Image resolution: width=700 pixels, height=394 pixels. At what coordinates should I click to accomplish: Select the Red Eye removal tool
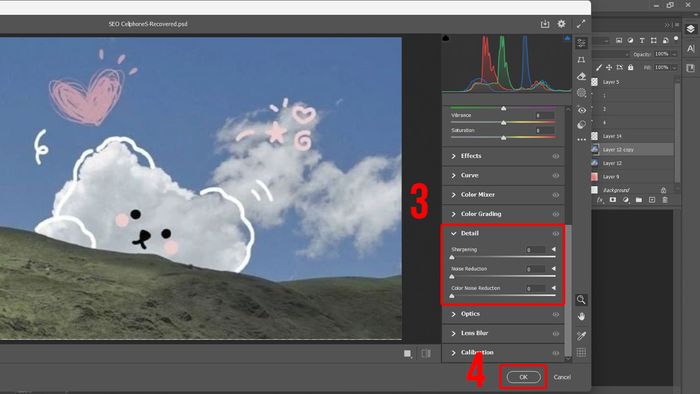tap(581, 110)
